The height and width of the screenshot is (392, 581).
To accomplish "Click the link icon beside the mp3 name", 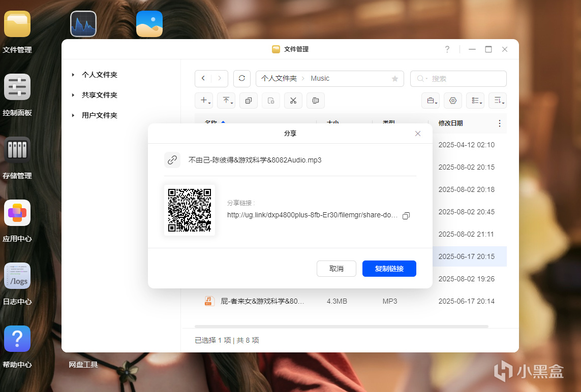I will [172, 160].
